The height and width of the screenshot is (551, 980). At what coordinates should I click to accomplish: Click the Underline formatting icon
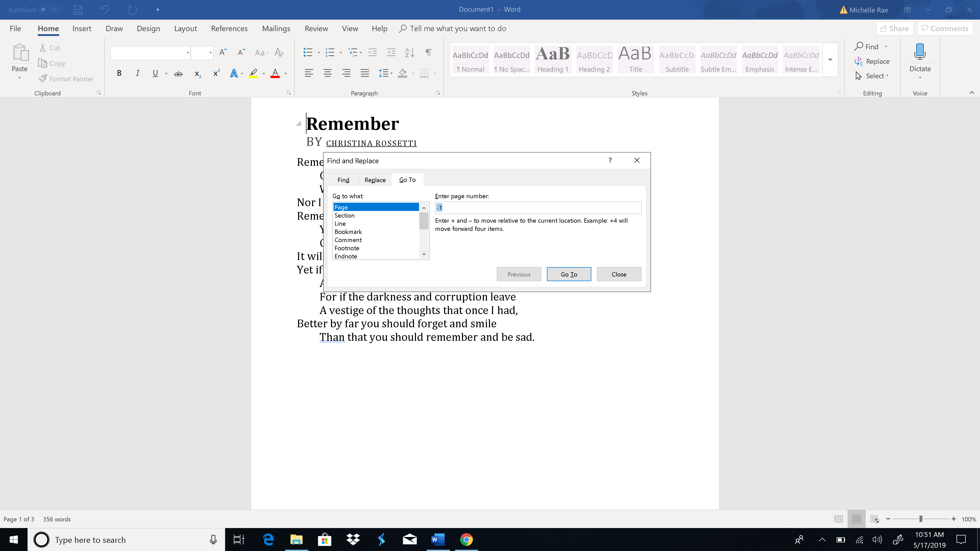[x=155, y=73]
